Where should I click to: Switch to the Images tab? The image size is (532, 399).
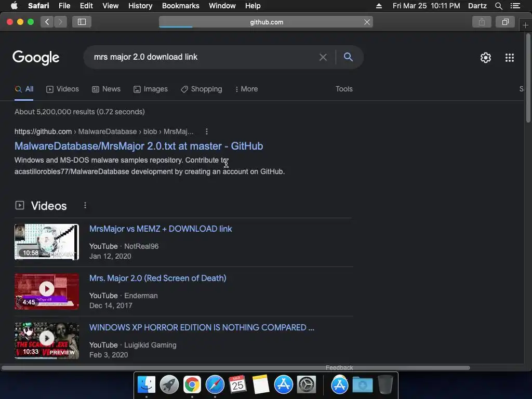coord(151,89)
